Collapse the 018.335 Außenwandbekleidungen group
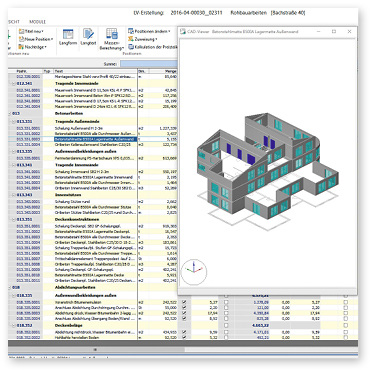Screen dimensions: 373x373 pos(14,295)
